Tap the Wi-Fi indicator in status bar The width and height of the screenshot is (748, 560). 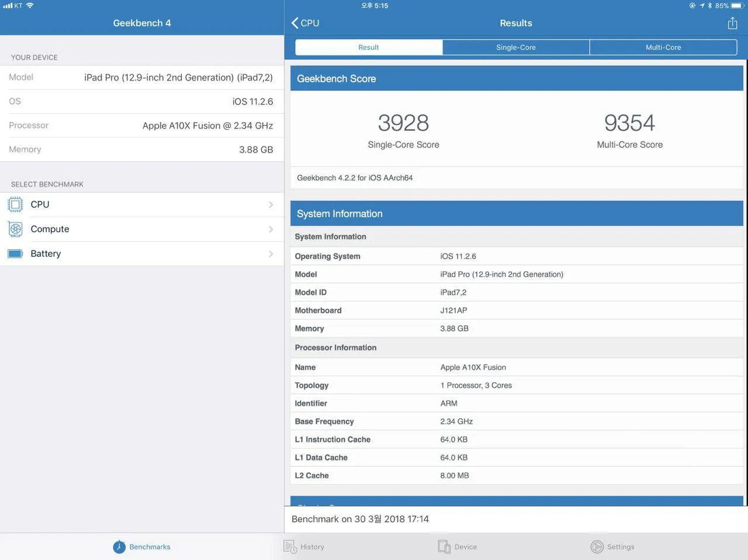coord(30,6)
